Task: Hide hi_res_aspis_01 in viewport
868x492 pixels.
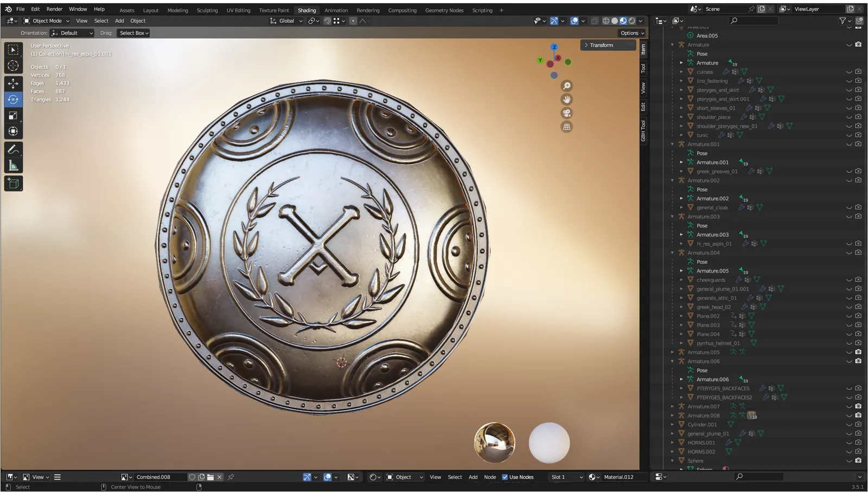Action: pos(849,244)
